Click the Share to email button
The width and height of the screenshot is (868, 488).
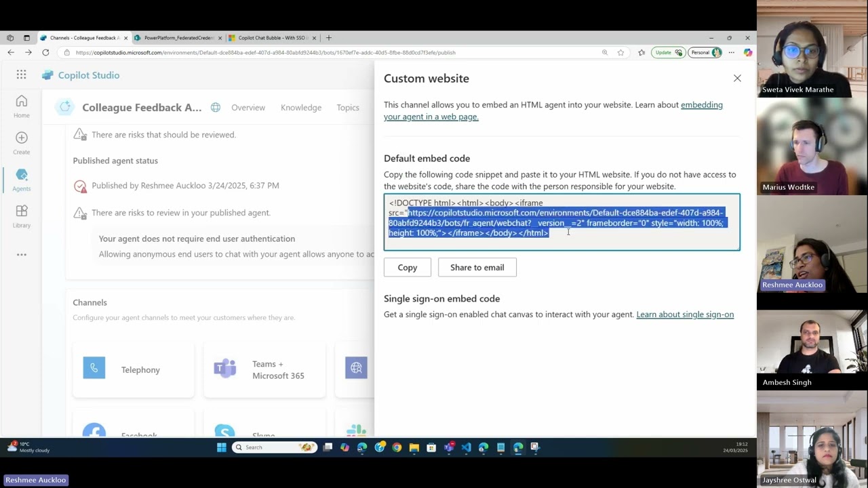coord(477,267)
